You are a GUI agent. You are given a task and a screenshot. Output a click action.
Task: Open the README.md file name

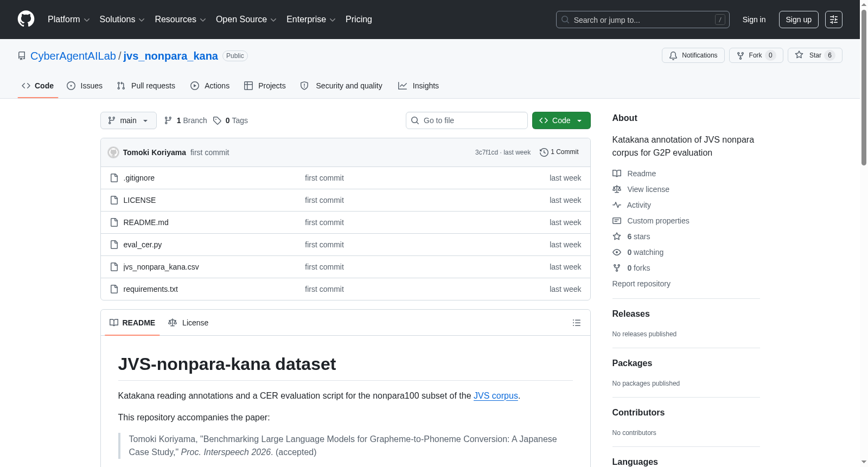146,222
